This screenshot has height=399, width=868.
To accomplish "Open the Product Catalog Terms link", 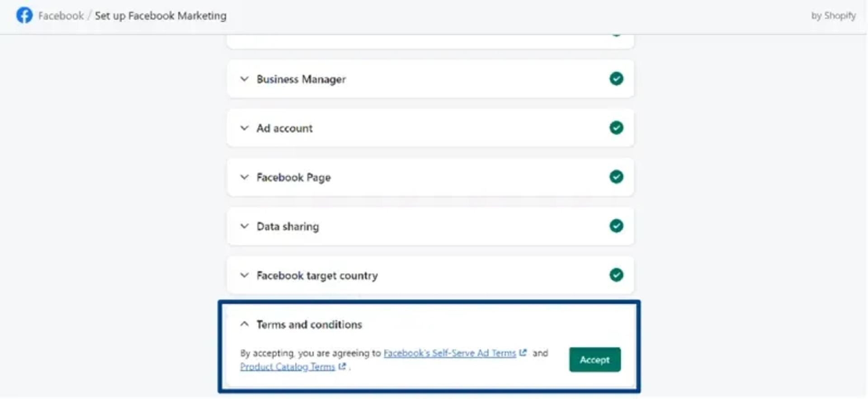I will [288, 366].
